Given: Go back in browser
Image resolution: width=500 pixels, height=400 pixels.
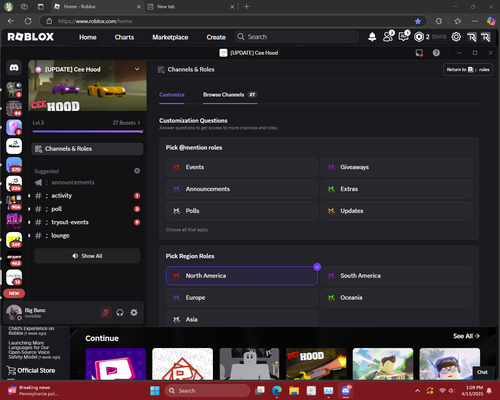Looking at the screenshot, I should pyautogui.click(x=11, y=21).
